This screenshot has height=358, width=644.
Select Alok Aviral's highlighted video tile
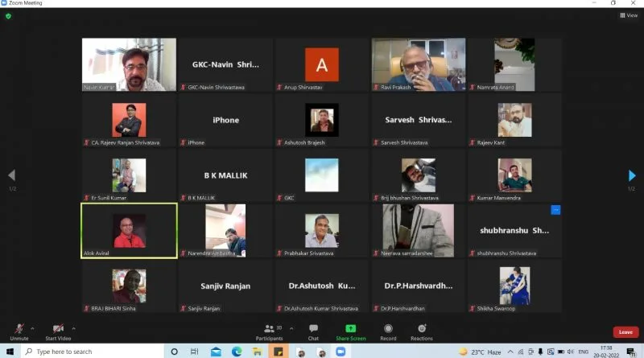point(129,230)
